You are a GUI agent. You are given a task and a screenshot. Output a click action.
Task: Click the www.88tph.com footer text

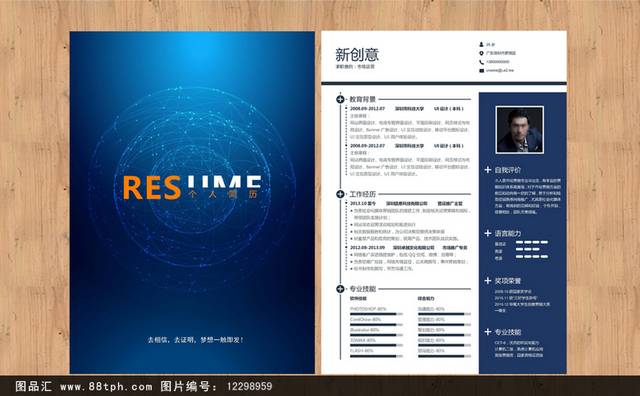point(106,386)
